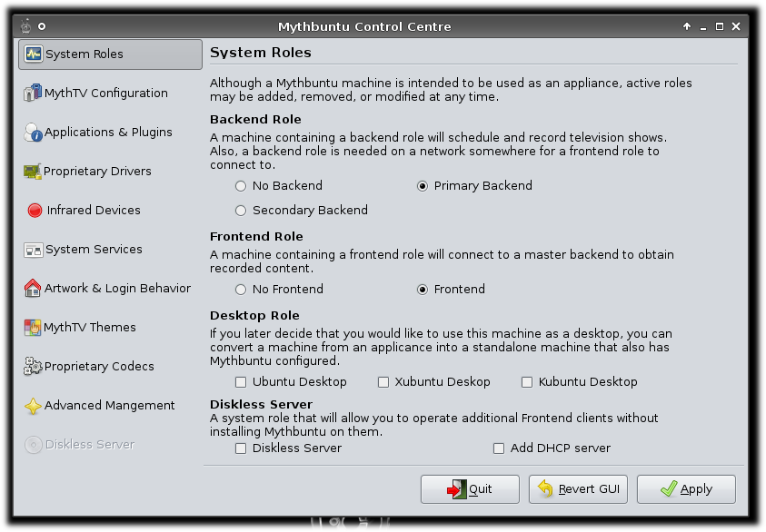Switch to the MythTV Configuration tab

click(111, 94)
